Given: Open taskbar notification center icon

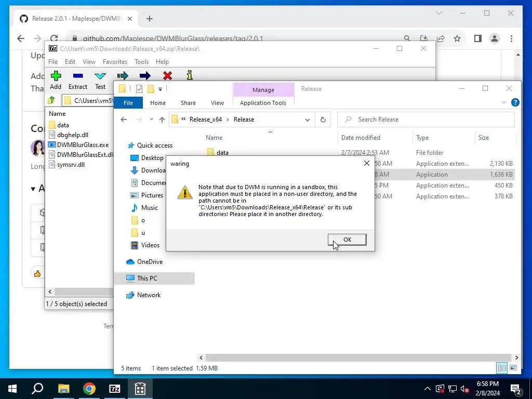Looking at the screenshot, I should (516, 389).
